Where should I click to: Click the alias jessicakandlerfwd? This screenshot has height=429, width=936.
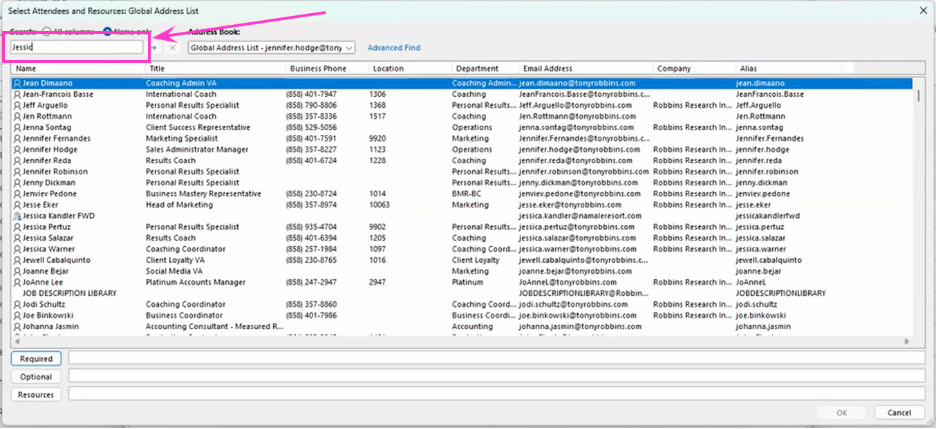click(768, 215)
